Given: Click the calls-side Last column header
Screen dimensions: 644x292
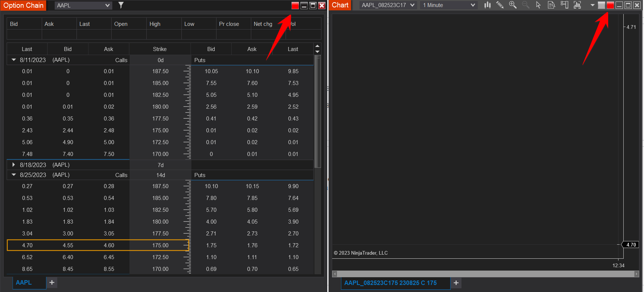Looking at the screenshot, I should pyautogui.click(x=27, y=49).
